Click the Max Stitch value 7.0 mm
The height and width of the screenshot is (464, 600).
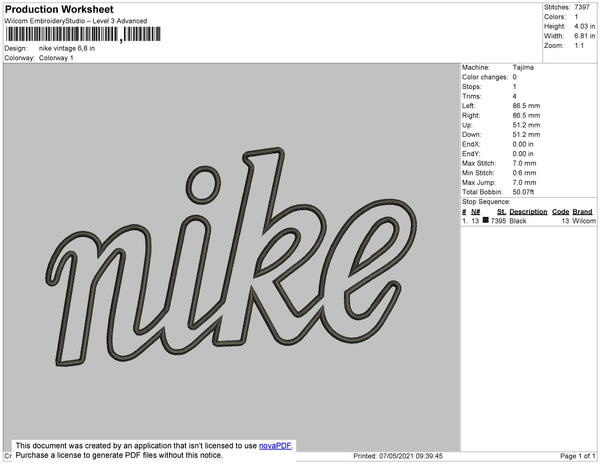tap(525, 163)
